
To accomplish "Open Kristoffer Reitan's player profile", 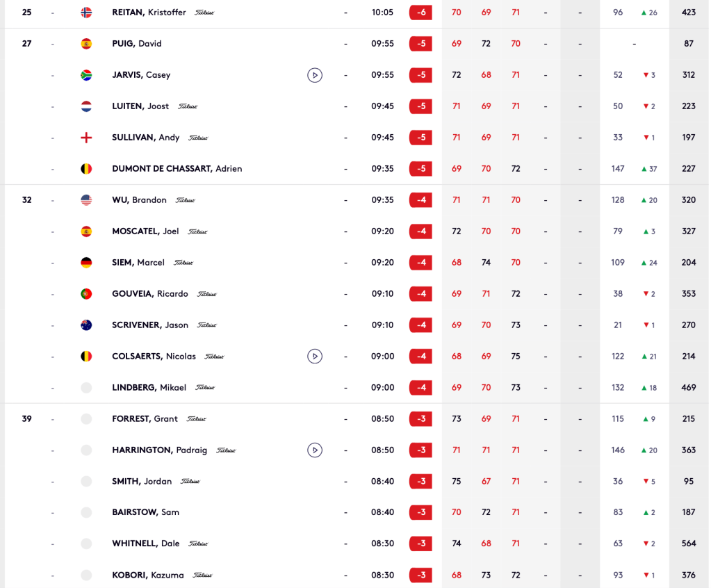I will (x=149, y=13).
